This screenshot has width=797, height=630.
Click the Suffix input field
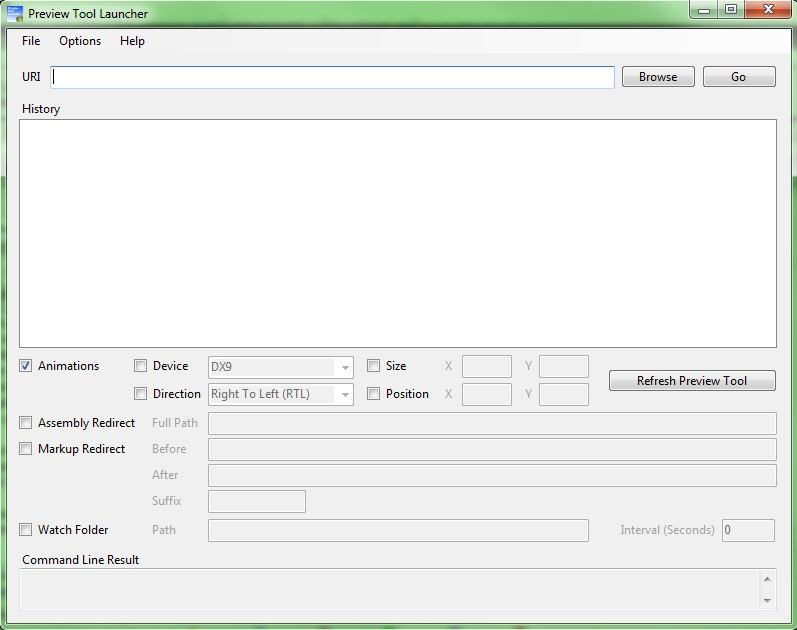[257, 501]
